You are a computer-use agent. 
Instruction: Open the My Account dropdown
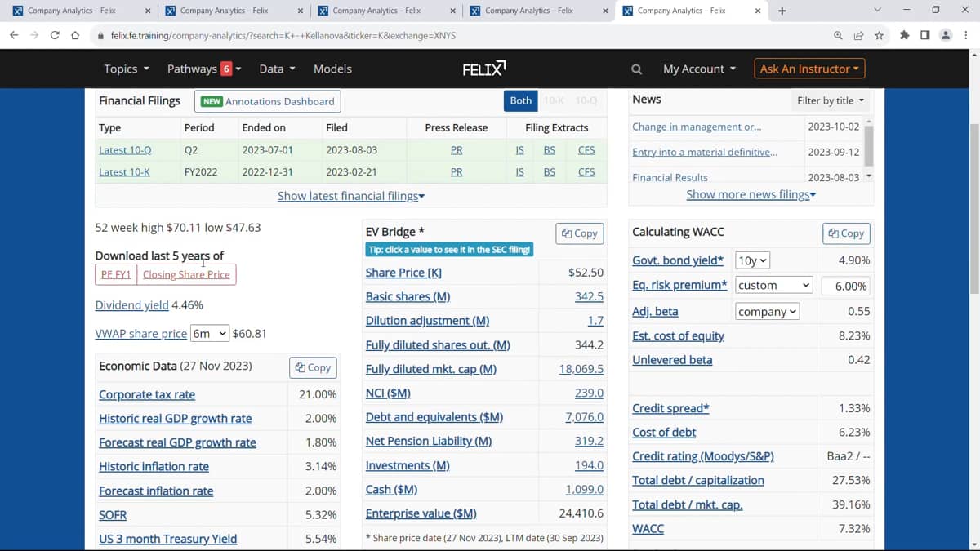[699, 69]
